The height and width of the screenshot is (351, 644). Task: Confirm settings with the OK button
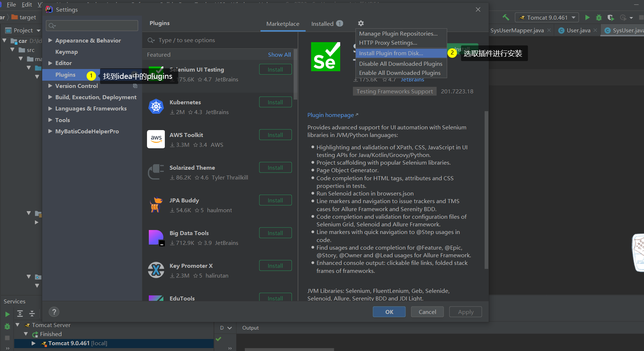point(389,312)
